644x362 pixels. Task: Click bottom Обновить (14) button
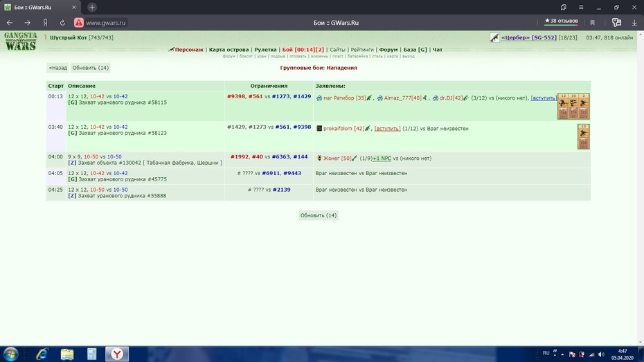point(319,215)
